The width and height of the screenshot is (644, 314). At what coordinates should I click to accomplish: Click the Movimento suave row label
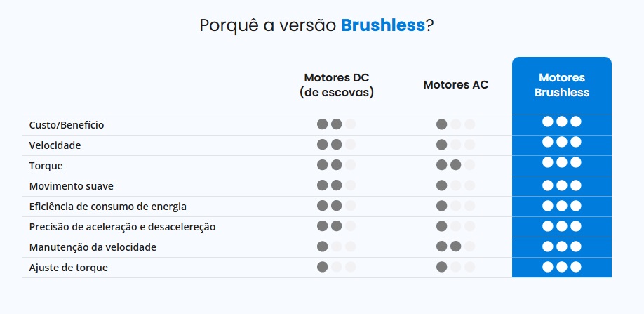pos(71,186)
